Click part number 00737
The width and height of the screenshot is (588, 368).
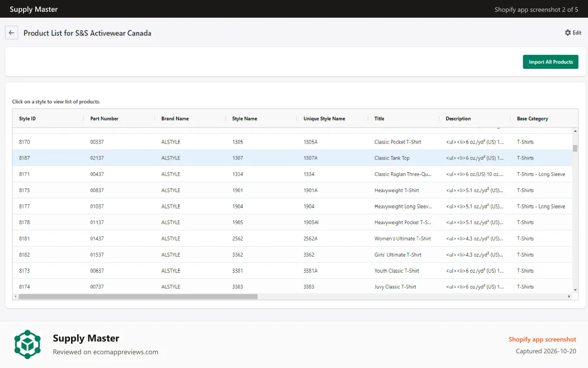[97, 287]
